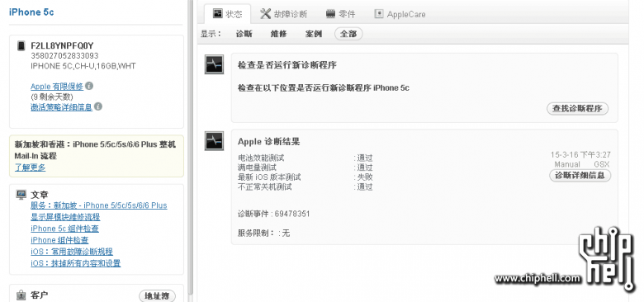The height and width of the screenshot is (302, 644).
Task: Click the 地址簿 button
Action: pos(158,296)
